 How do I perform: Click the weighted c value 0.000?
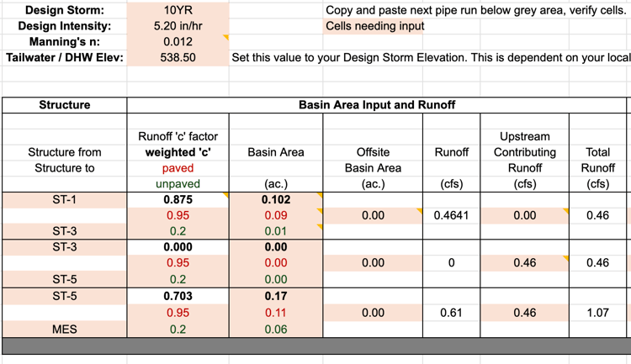(178, 247)
